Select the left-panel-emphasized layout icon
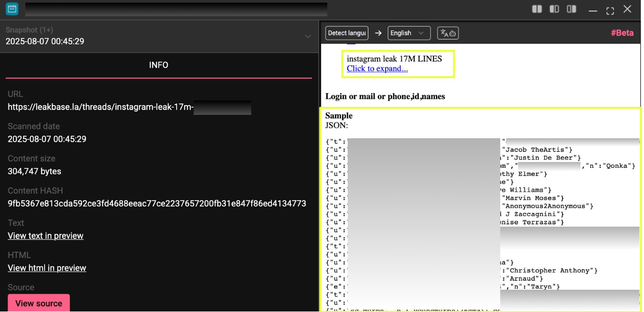The image size is (644, 312). tap(554, 9)
